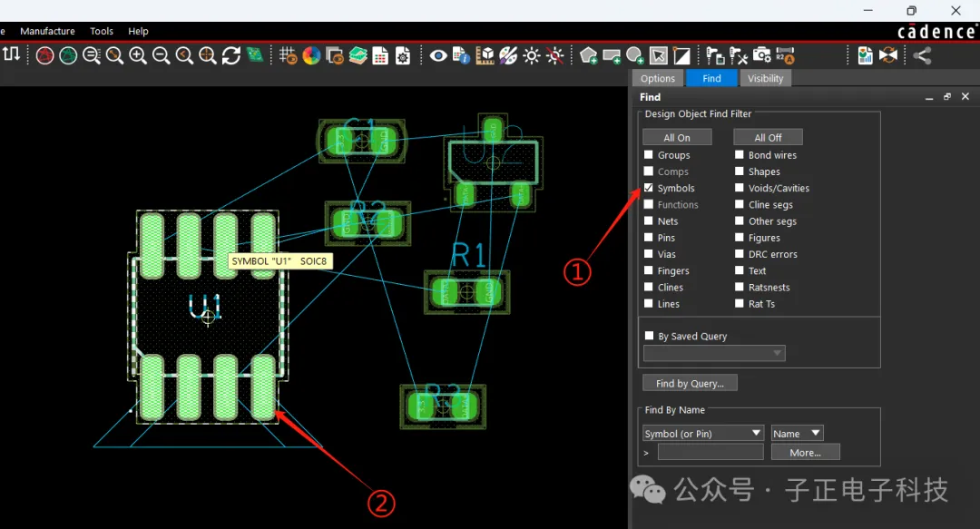The height and width of the screenshot is (529, 980).
Task: Enable the DRC errors checkbox
Action: tap(740, 254)
